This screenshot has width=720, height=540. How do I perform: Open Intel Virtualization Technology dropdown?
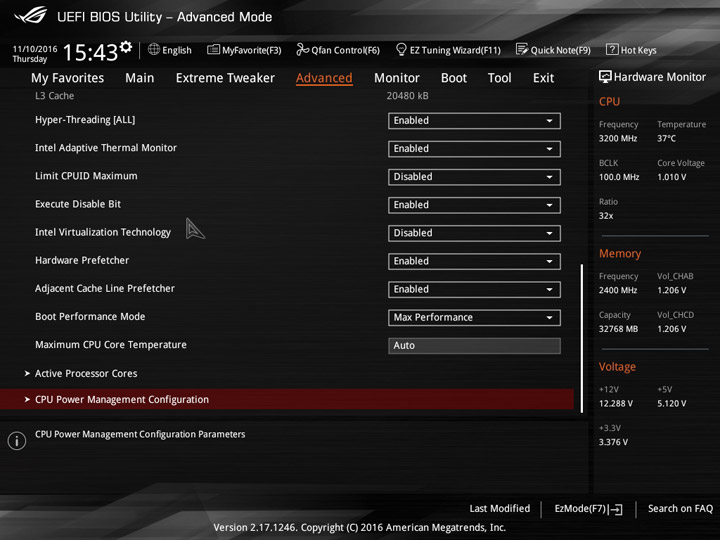(x=474, y=233)
